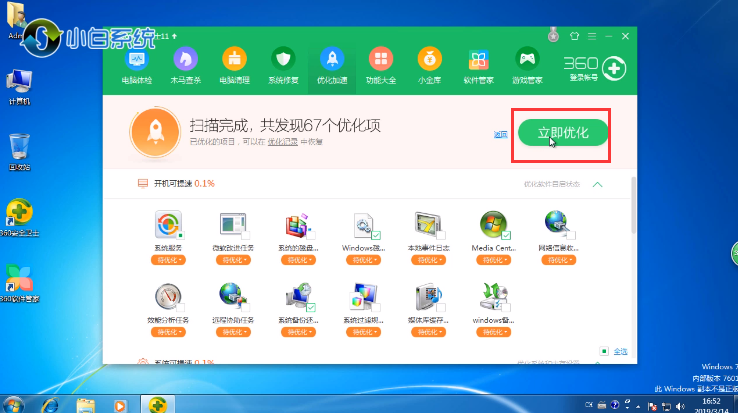
Task: Open the Windows Start button
Action: pos(13,405)
